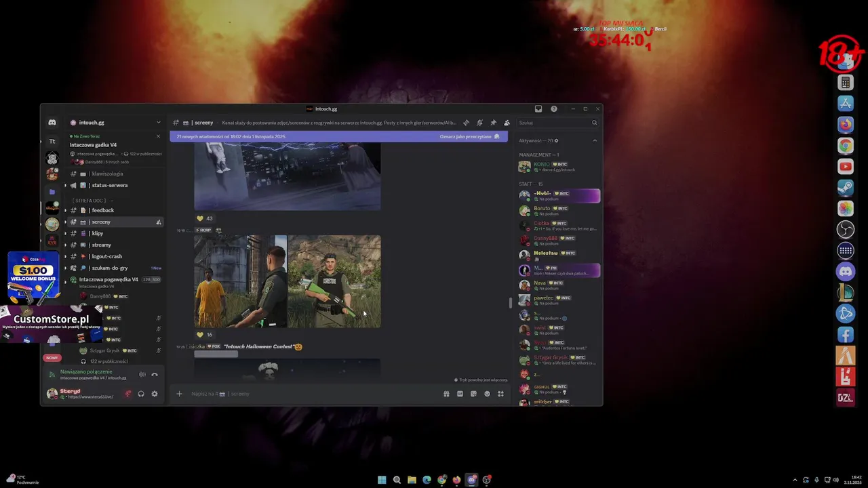868x488 pixels.
Task: React with heart showing 16
Action: pos(205,335)
